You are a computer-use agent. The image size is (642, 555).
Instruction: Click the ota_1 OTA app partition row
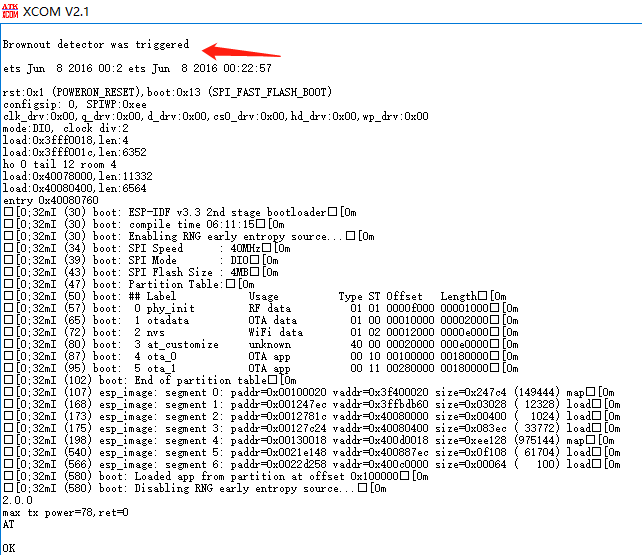point(261,368)
